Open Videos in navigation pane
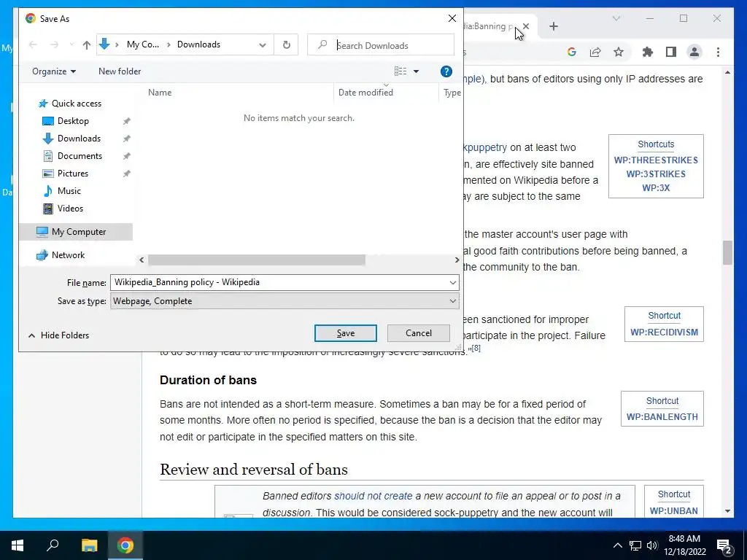This screenshot has height=560, width=747. (x=70, y=209)
